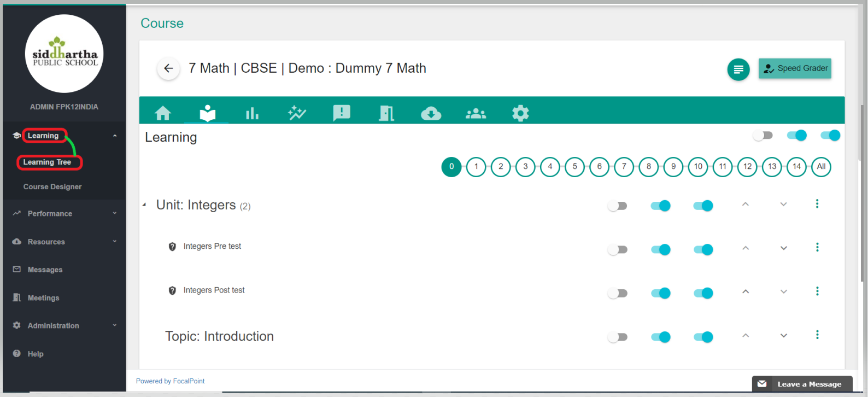This screenshot has width=868, height=397.
Task: Disable last toggle on Topic: Introduction row
Action: point(703,337)
